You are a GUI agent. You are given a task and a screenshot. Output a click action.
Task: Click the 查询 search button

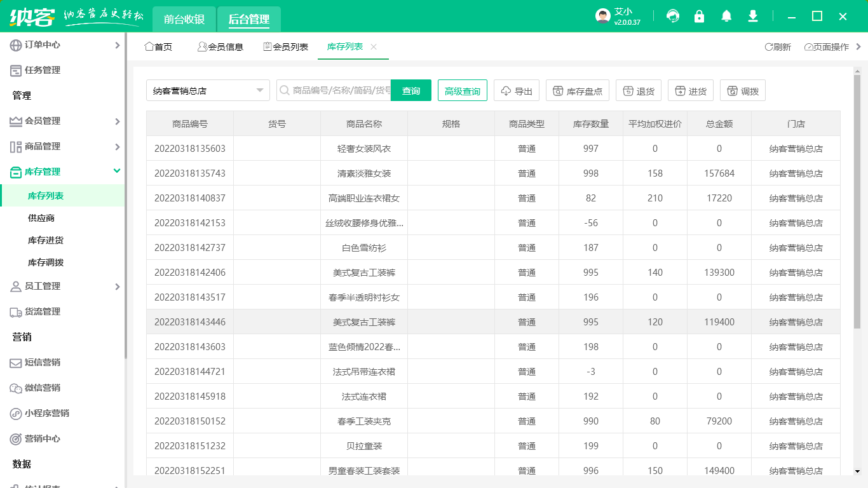(411, 91)
